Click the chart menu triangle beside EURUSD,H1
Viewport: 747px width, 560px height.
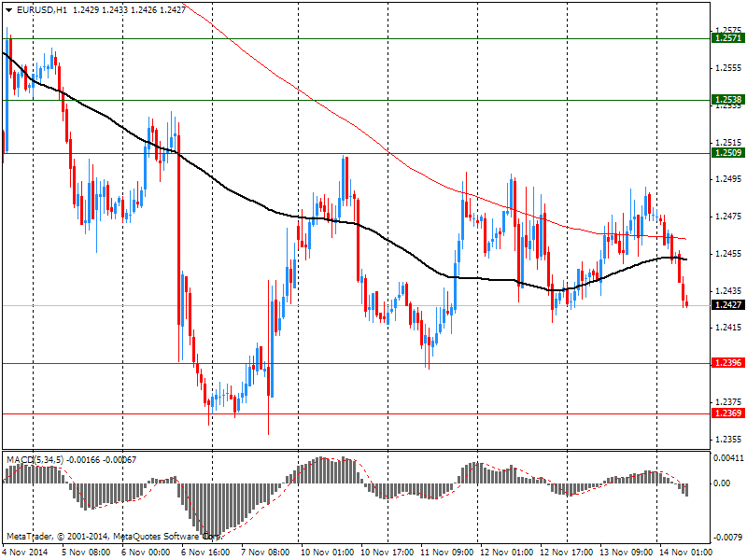tap(9, 10)
